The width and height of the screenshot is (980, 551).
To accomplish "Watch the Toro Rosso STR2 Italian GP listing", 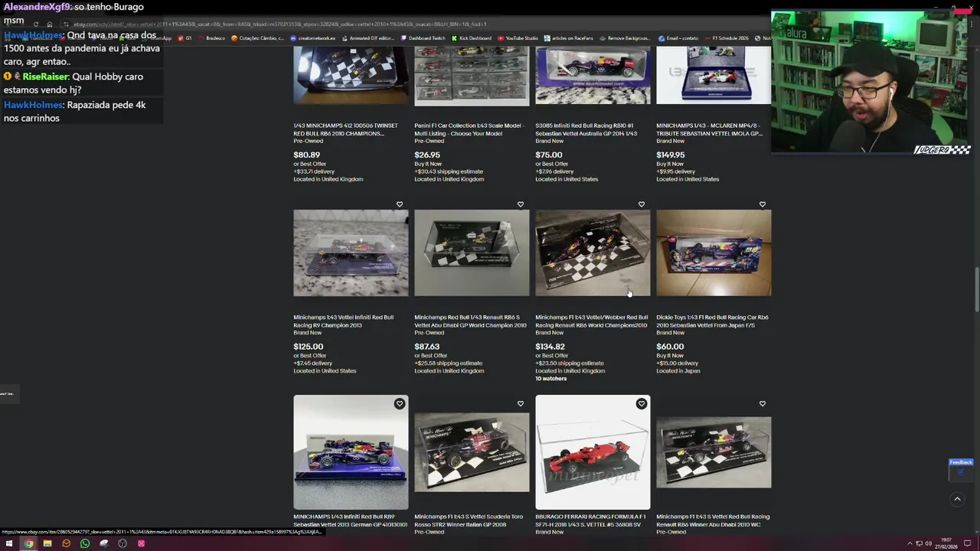I will [x=521, y=403].
